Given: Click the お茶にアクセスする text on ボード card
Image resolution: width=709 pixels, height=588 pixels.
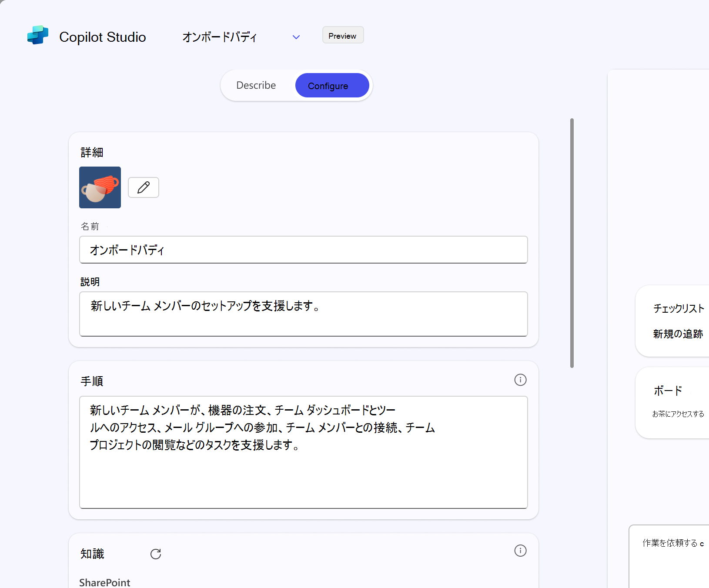Looking at the screenshot, I should 678,414.
